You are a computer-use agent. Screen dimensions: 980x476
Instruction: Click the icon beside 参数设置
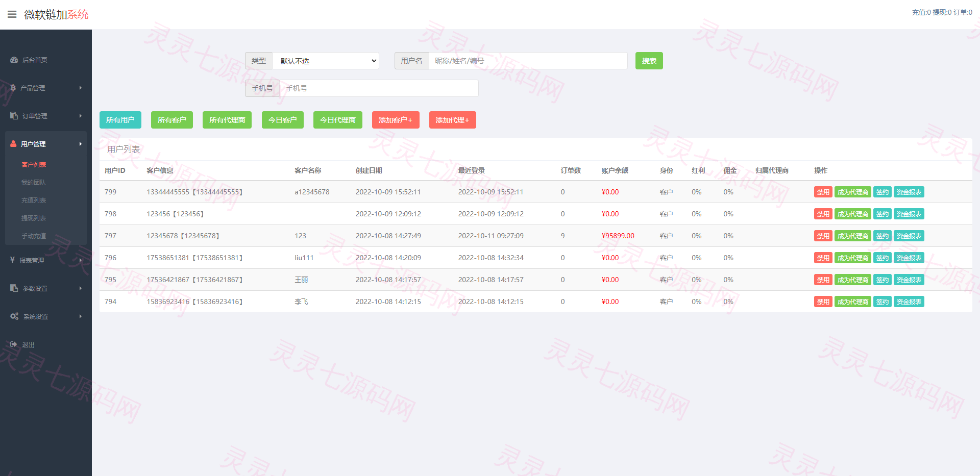(14, 288)
